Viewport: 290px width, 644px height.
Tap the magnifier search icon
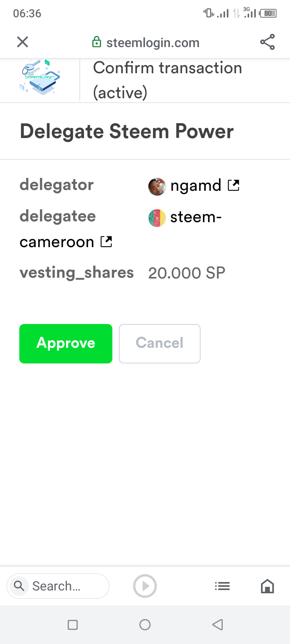(x=19, y=586)
